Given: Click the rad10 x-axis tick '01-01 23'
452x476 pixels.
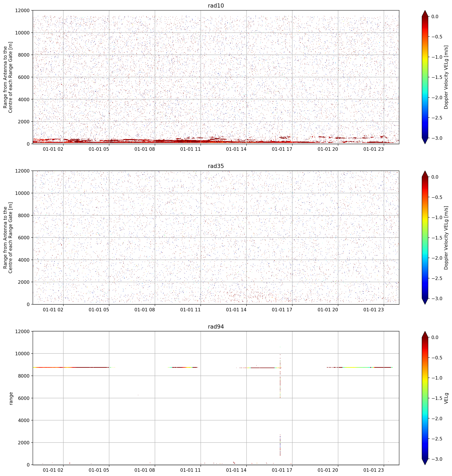Looking at the screenshot, I should [373, 149].
